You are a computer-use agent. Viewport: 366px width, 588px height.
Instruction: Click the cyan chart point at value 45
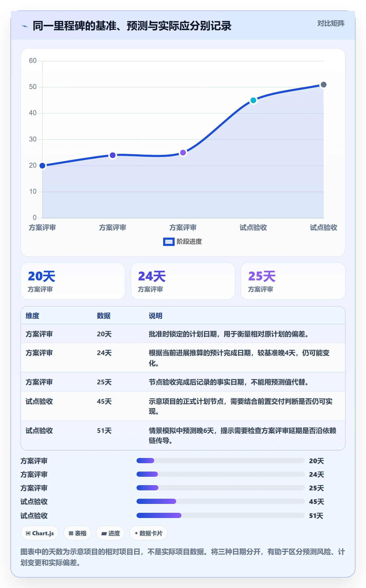pos(253,100)
